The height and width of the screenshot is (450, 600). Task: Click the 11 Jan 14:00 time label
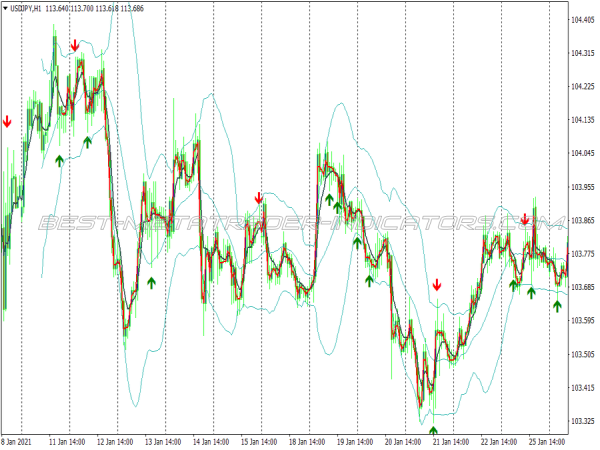click(67, 442)
